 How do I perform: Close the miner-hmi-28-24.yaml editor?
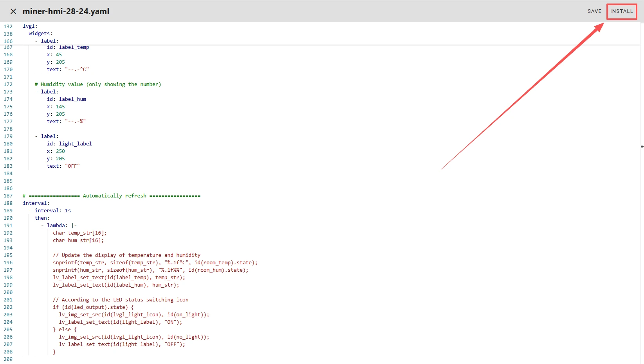point(13,11)
